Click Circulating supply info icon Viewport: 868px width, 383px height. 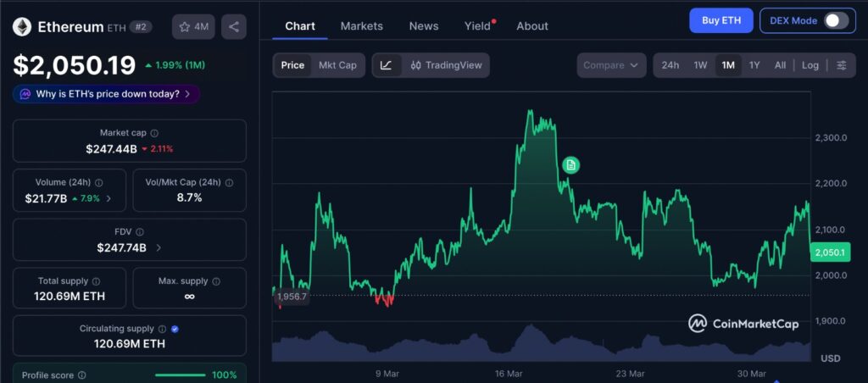(162, 329)
